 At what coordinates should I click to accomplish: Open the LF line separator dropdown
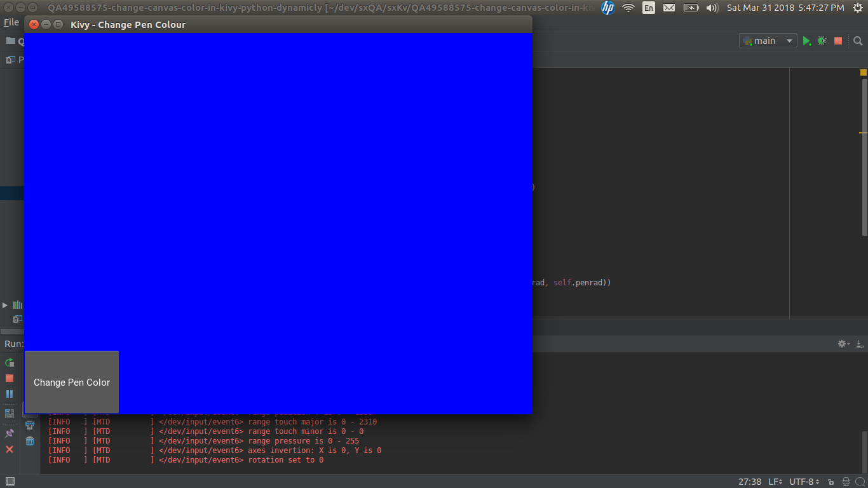(776, 482)
